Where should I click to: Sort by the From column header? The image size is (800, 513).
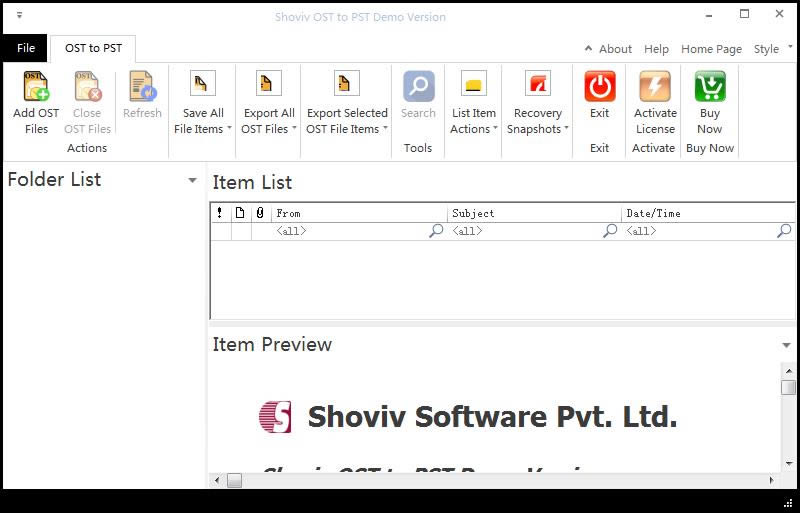point(359,213)
